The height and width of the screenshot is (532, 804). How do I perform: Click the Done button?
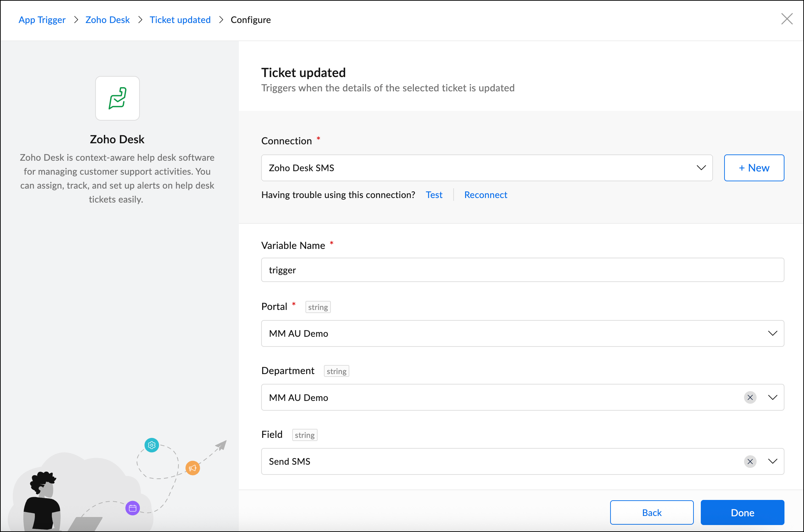coord(742,512)
